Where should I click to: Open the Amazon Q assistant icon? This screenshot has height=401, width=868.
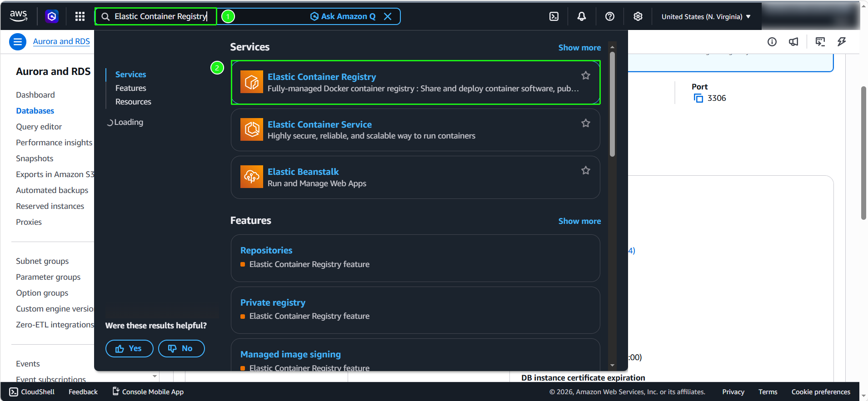pos(52,16)
